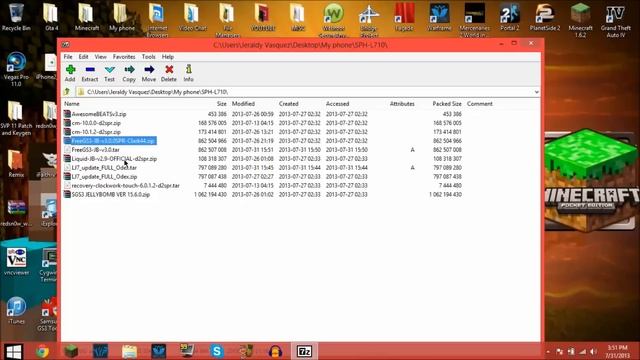
Task: Show hidden system tray icons arrow
Action: pyautogui.click(x=548, y=351)
